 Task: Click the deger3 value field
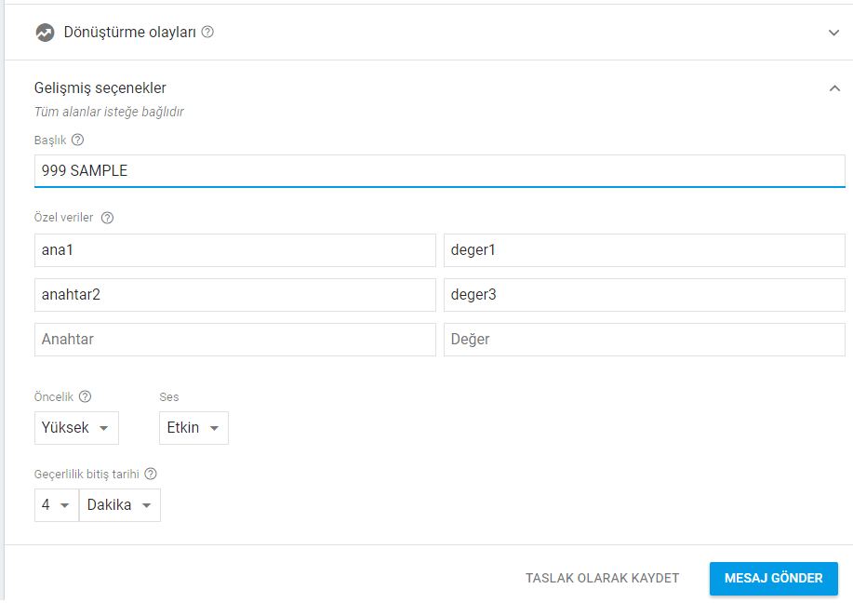click(644, 295)
